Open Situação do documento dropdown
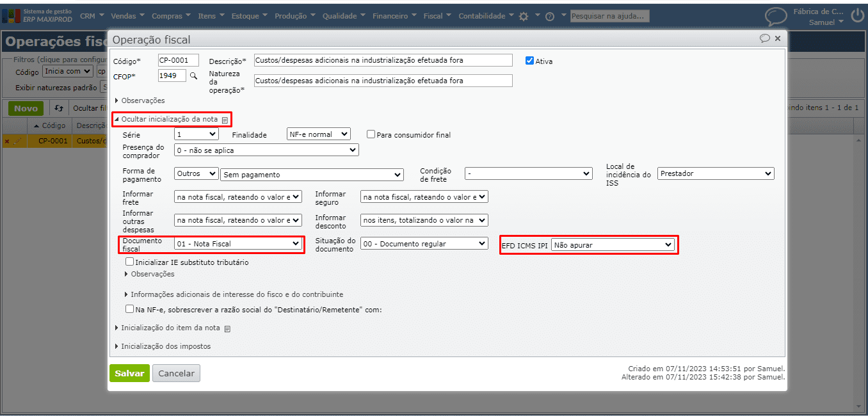This screenshot has height=416, width=868. click(x=424, y=244)
